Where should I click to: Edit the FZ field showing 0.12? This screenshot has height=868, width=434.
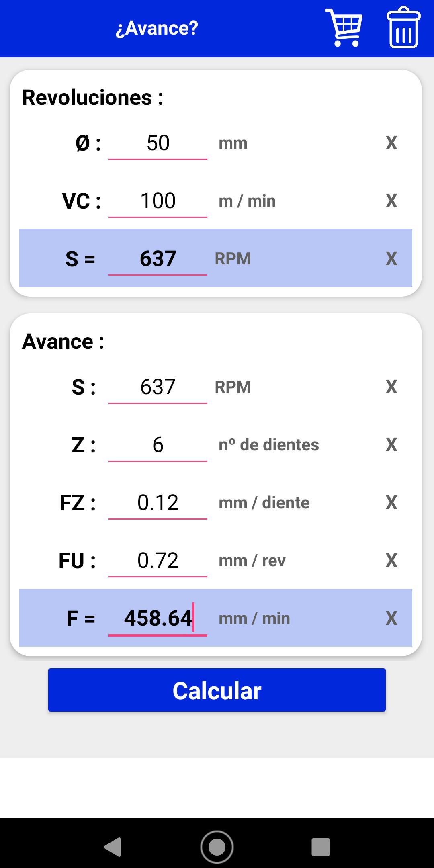[158, 503]
